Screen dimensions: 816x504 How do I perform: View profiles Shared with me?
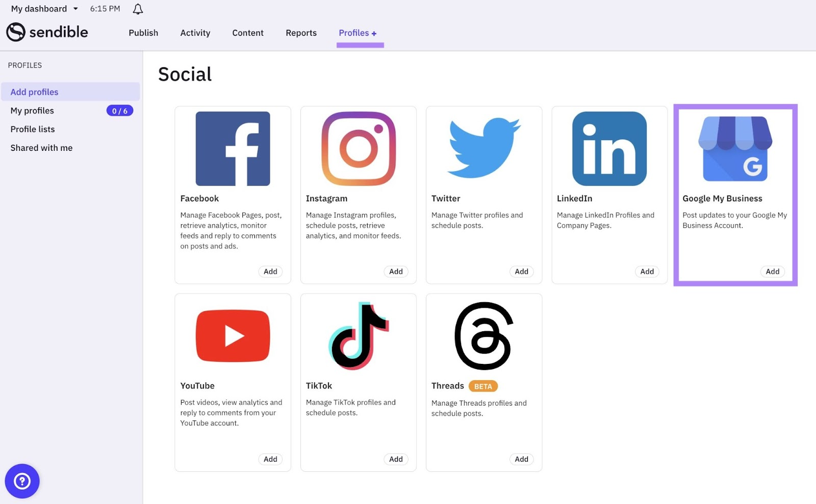point(41,147)
